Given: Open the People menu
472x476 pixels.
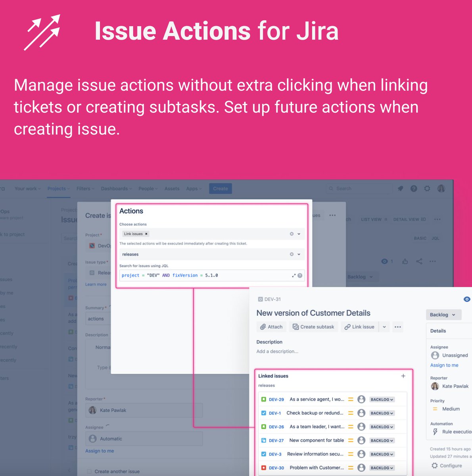Looking at the screenshot, I should point(148,189).
